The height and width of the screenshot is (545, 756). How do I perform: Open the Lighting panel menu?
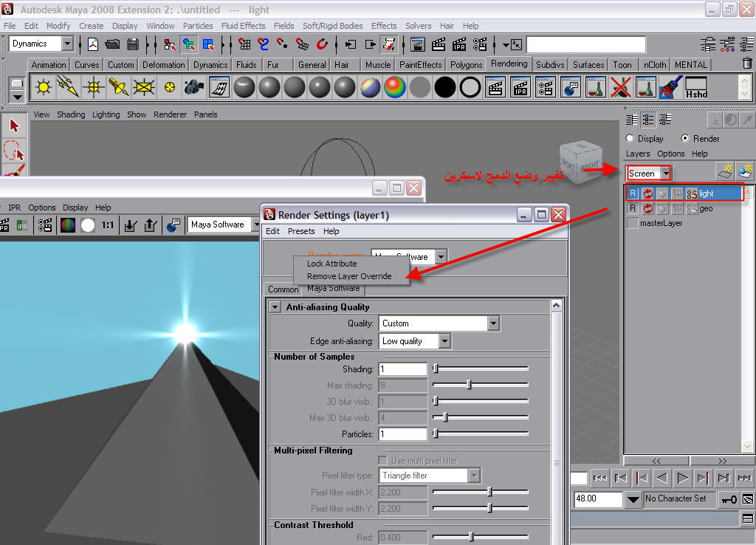106,114
